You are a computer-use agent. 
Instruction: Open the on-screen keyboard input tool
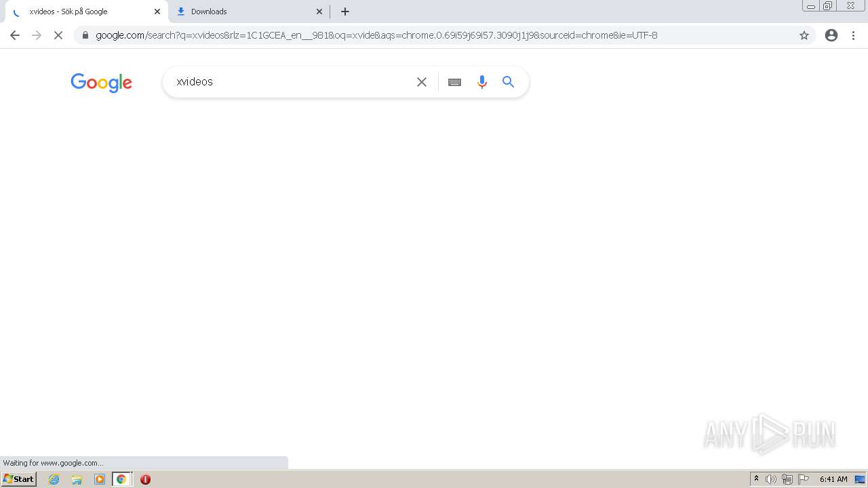(455, 82)
